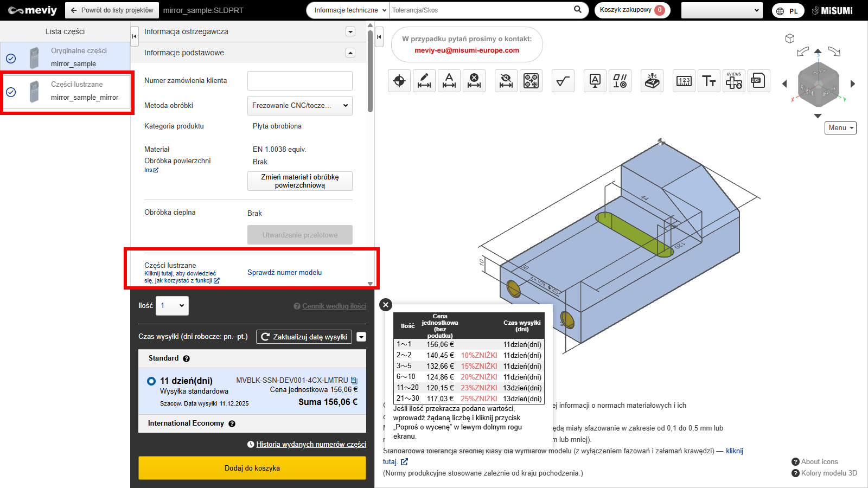Click the Sprawdź numer modelu link
Screen dimensions: 868x488
point(284,273)
